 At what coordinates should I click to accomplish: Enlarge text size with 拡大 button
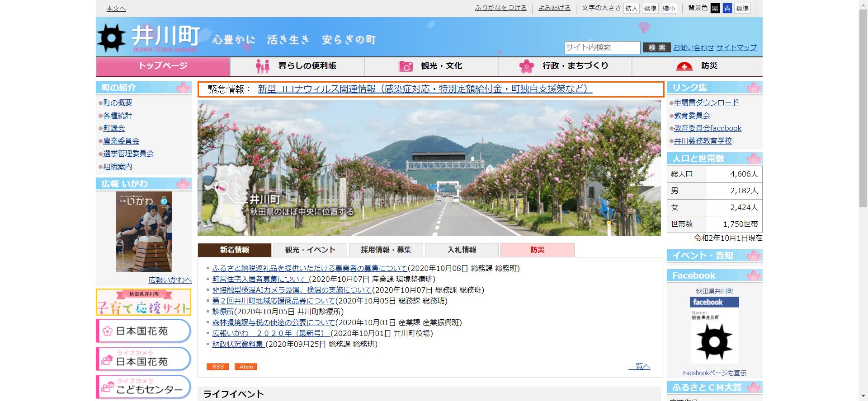point(631,9)
